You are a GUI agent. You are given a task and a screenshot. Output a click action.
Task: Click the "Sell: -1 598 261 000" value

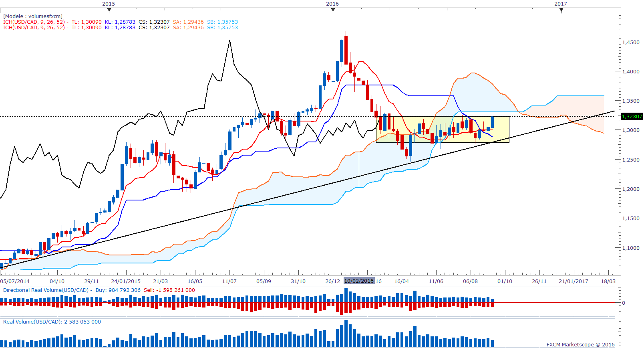click(x=169, y=290)
